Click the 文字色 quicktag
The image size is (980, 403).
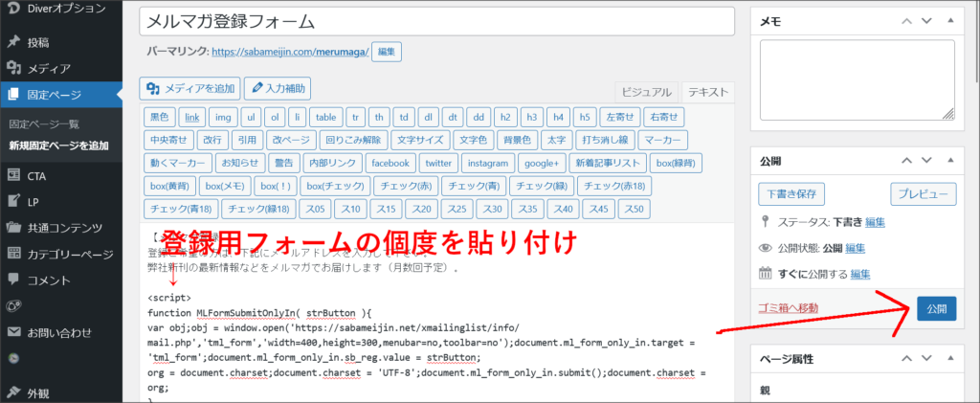coord(474,140)
